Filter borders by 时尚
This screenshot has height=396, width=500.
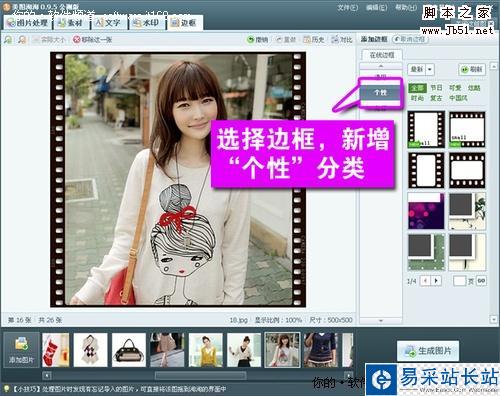pos(417,98)
